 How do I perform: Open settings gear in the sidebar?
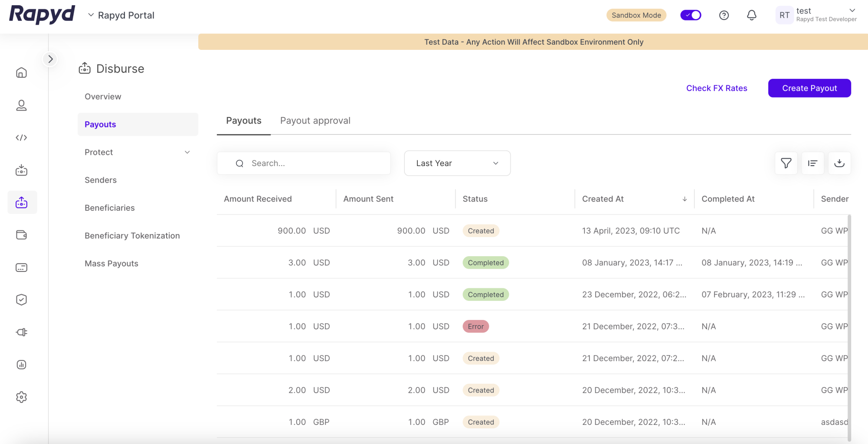coord(21,397)
